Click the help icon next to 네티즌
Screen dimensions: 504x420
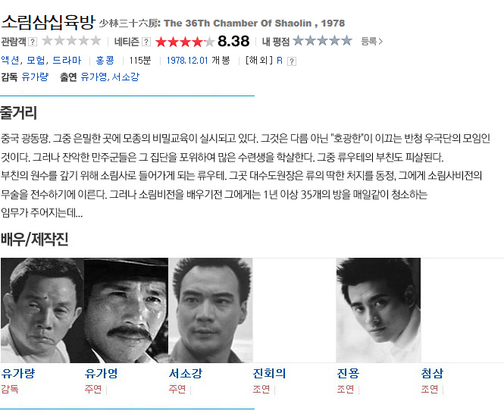pos(146,42)
